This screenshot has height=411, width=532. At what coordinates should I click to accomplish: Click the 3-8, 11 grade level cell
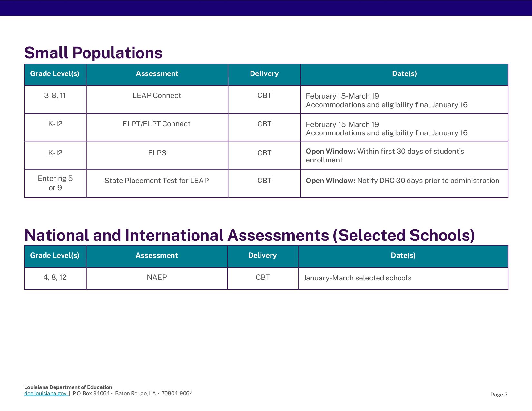pos(55,96)
